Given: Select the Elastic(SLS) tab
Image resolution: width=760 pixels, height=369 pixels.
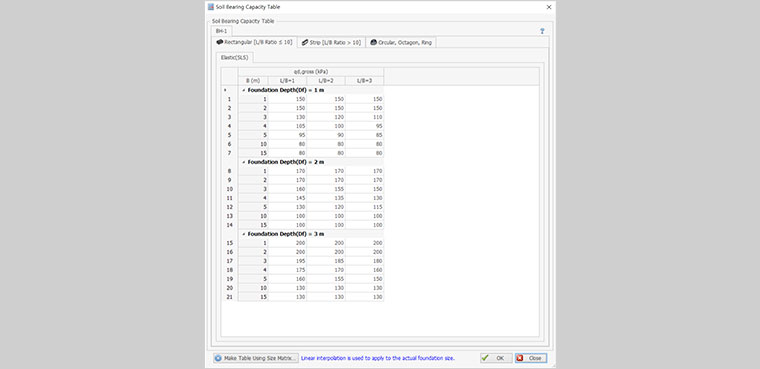Looking at the screenshot, I should 235,57.
